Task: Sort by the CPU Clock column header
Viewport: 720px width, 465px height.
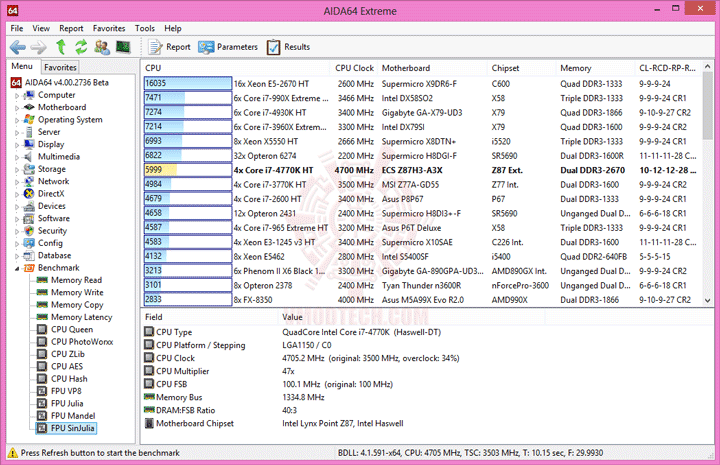Action: click(354, 68)
